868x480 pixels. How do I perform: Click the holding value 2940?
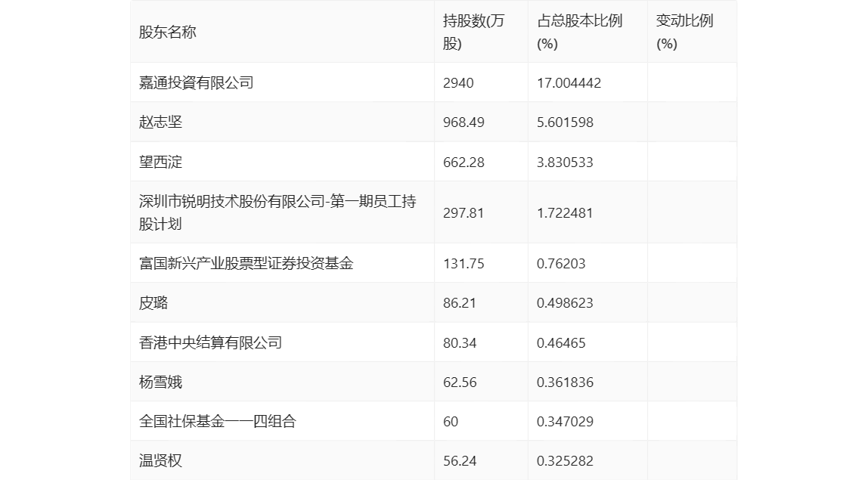tap(458, 83)
